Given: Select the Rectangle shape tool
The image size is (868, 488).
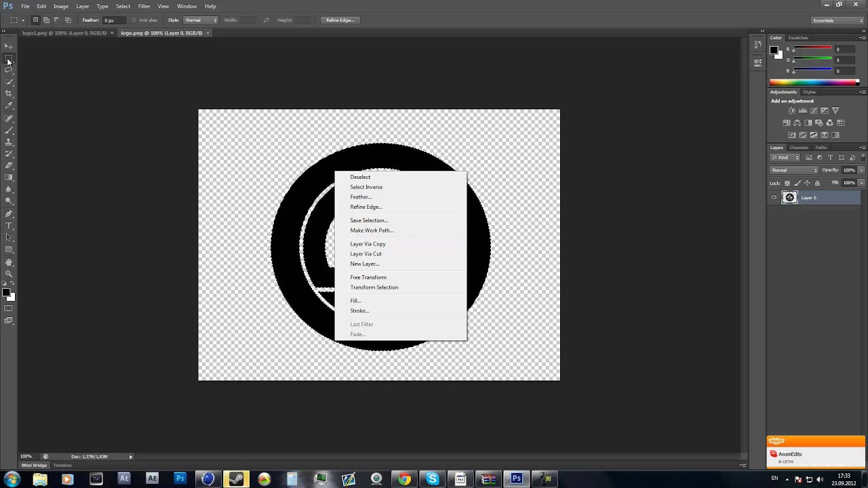Looking at the screenshot, I should click(x=9, y=249).
